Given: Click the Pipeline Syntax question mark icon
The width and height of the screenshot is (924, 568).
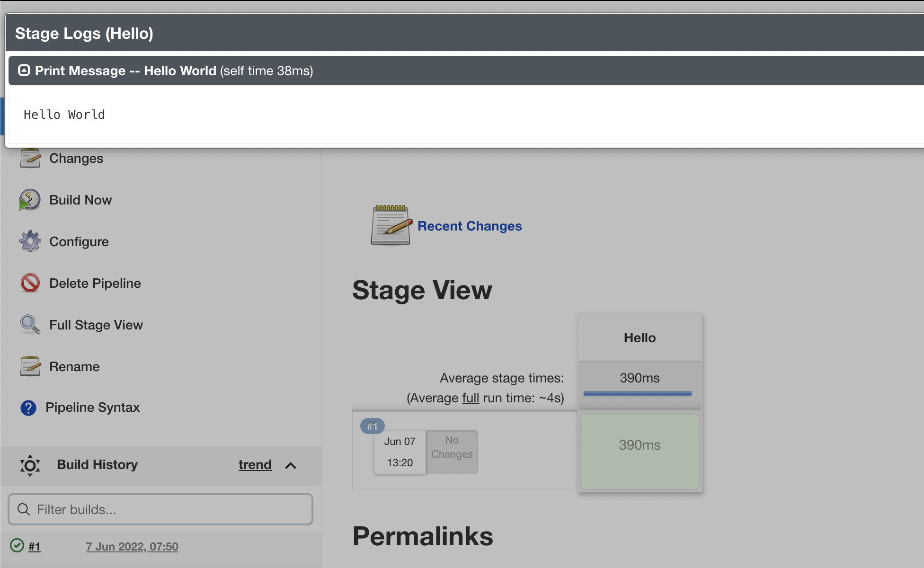Looking at the screenshot, I should (28, 408).
